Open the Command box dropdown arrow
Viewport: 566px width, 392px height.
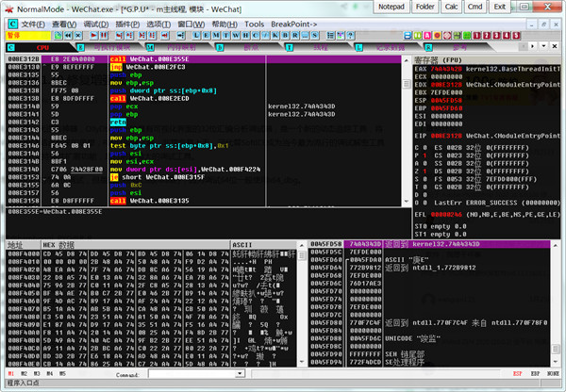coord(240,374)
